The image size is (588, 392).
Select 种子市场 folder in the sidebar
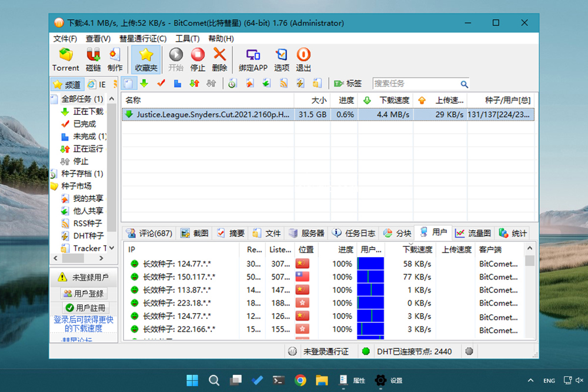(x=76, y=186)
